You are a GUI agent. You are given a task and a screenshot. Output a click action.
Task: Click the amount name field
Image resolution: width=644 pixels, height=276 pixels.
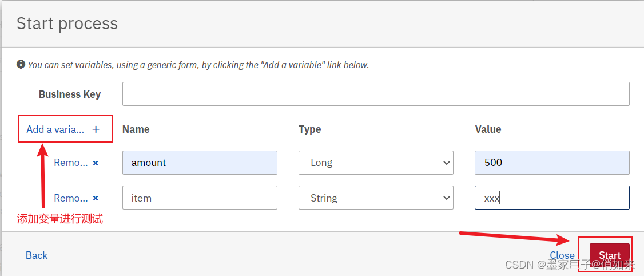click(200, 163)
